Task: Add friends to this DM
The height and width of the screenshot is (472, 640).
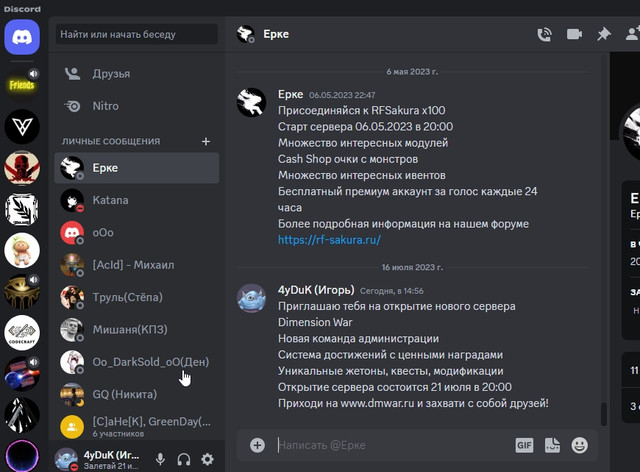Action: (x=633, y=34)
